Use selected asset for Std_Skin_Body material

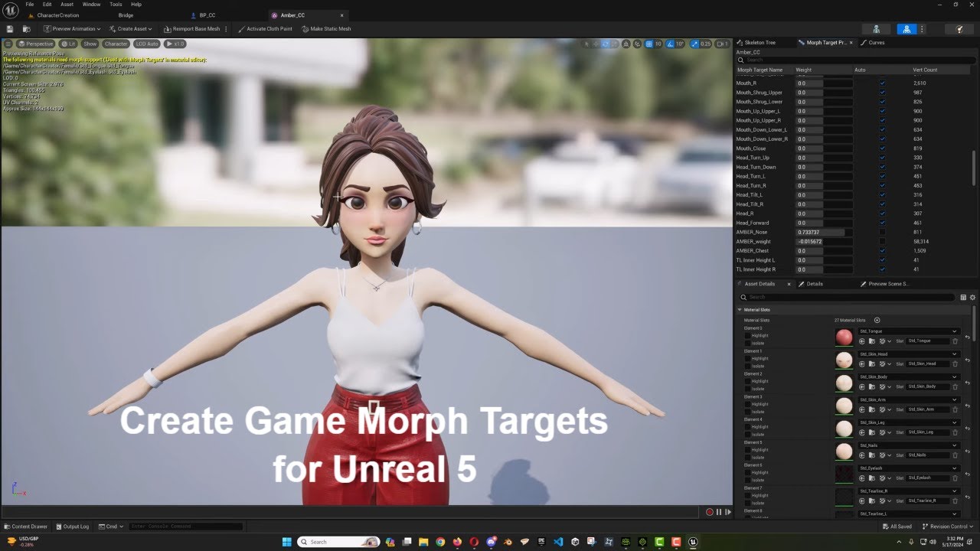tap(862, 386)
